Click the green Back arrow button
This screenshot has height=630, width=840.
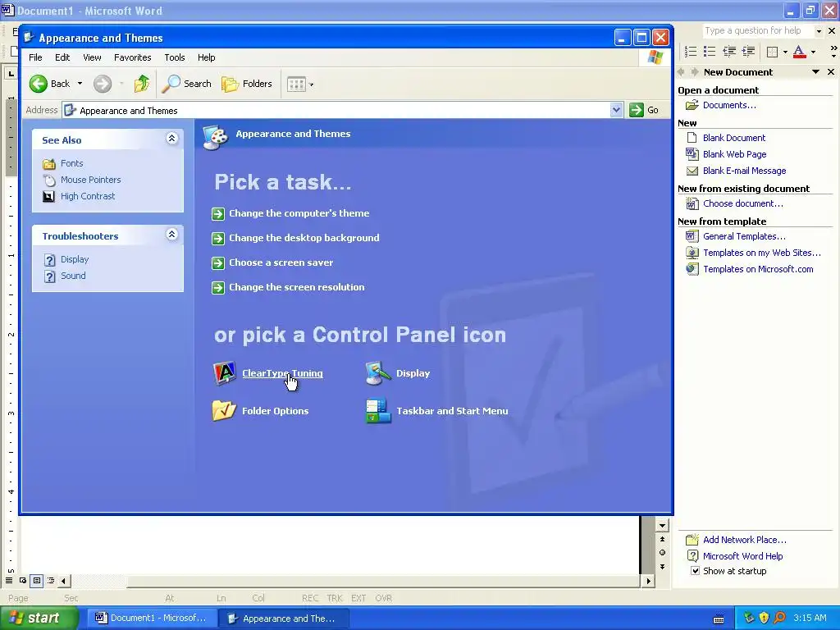39,84
